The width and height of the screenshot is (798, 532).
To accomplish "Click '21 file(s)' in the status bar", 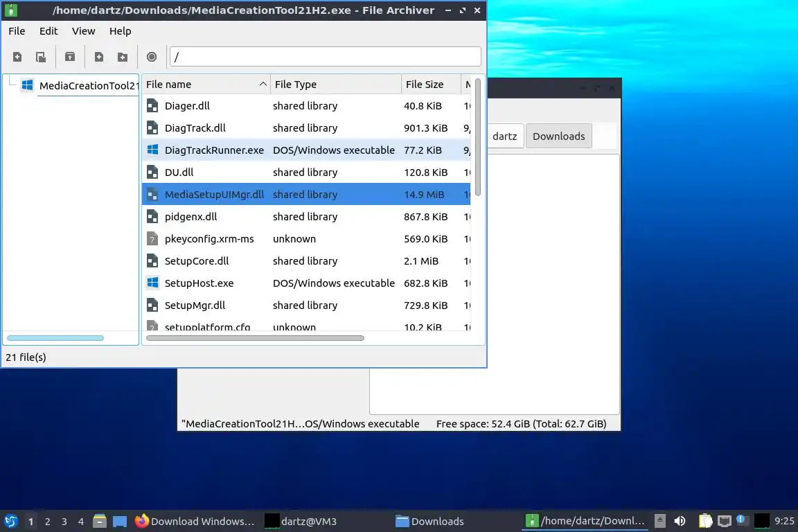I will click(26, 357).
